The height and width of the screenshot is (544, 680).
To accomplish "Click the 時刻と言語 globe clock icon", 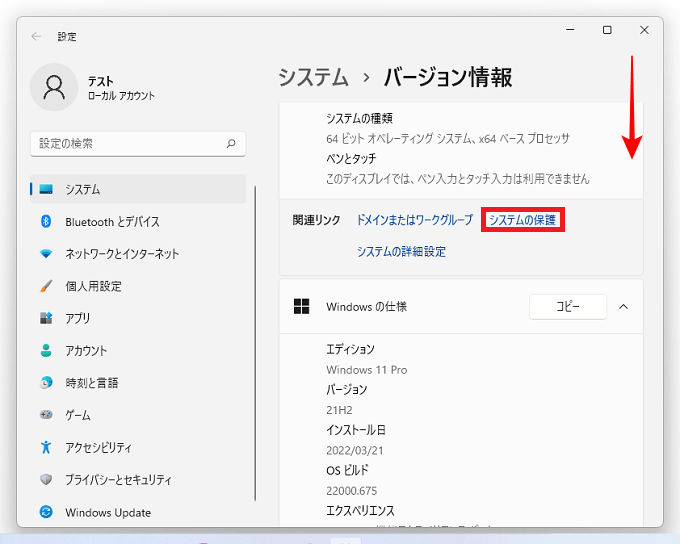I will [46, 383].
